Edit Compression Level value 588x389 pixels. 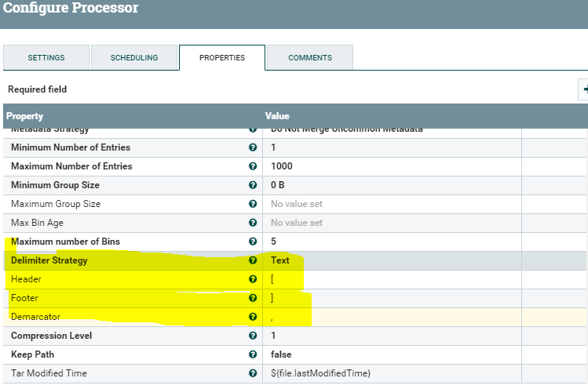392,336
